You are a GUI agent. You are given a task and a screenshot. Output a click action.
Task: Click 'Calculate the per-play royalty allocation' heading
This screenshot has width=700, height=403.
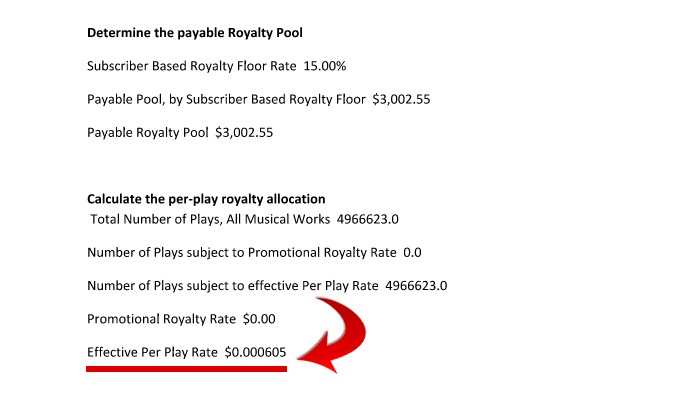206,199
